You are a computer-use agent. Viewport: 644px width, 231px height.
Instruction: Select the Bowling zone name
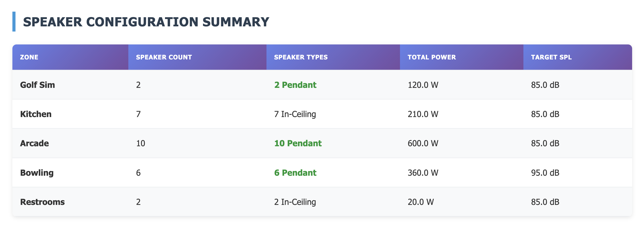pos(37,173)
